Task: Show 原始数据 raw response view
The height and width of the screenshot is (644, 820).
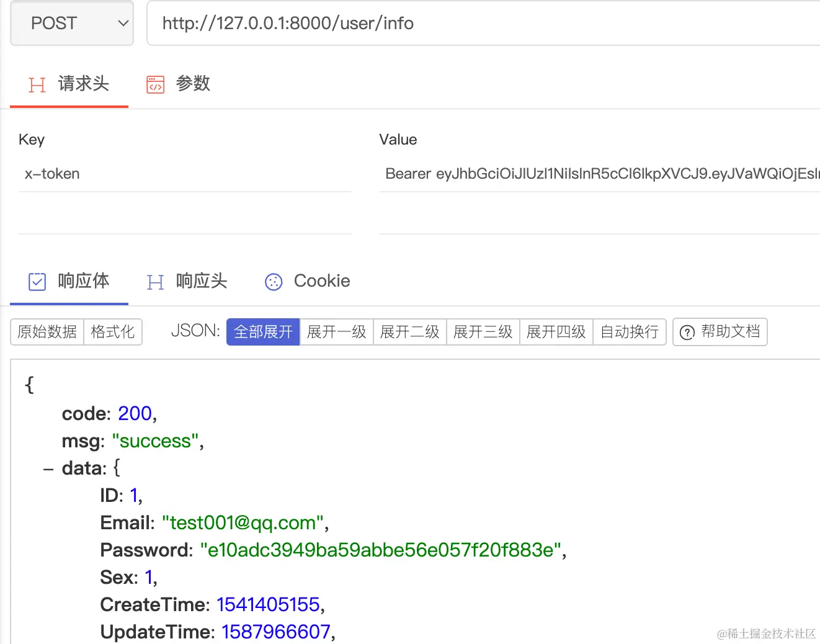Action: (x=47, y=332)
